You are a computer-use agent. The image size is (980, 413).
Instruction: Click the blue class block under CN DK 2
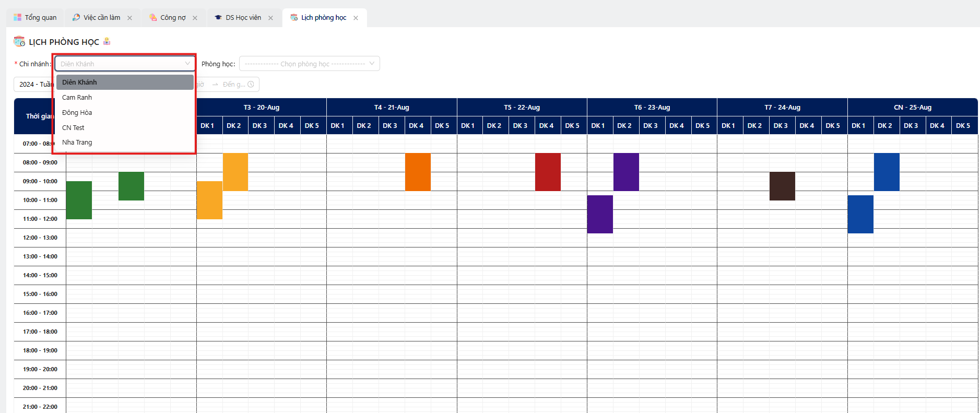click(887, 172)
